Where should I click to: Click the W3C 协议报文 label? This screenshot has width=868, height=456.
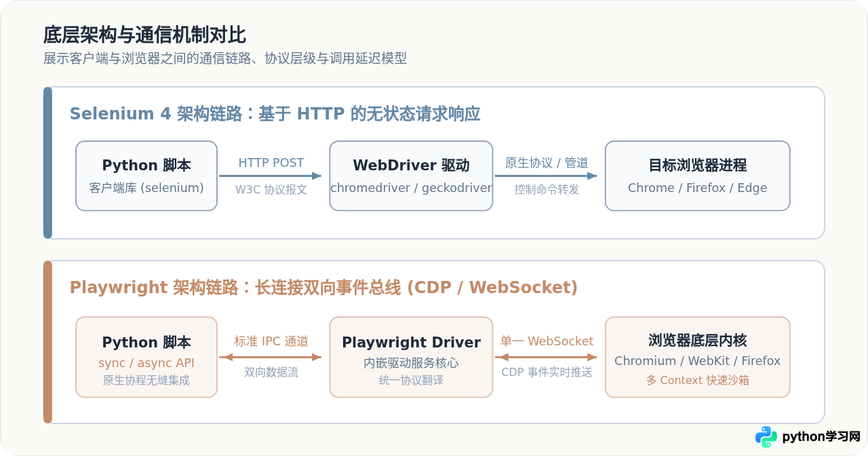pyautogui.click(x=271, y=190)
